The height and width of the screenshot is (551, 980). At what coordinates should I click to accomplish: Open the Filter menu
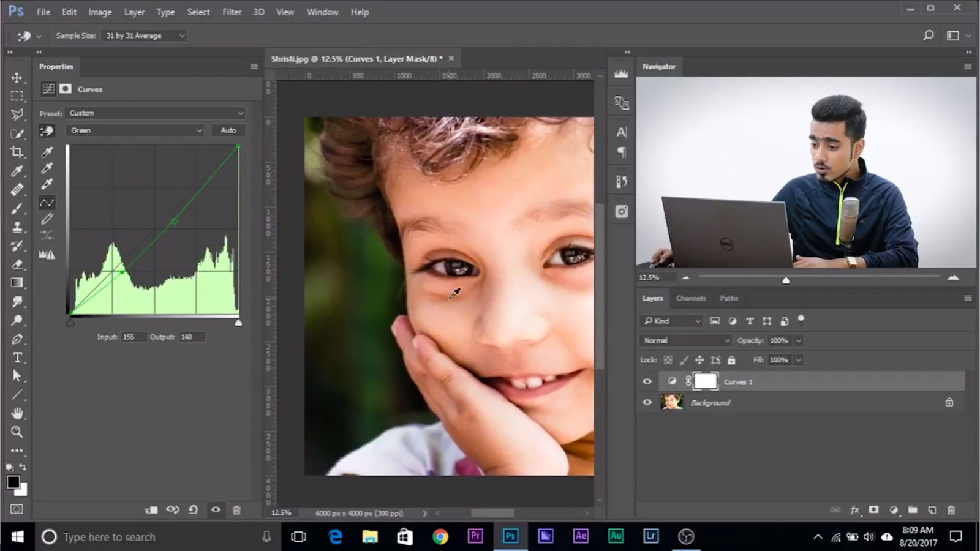point(232,12)
